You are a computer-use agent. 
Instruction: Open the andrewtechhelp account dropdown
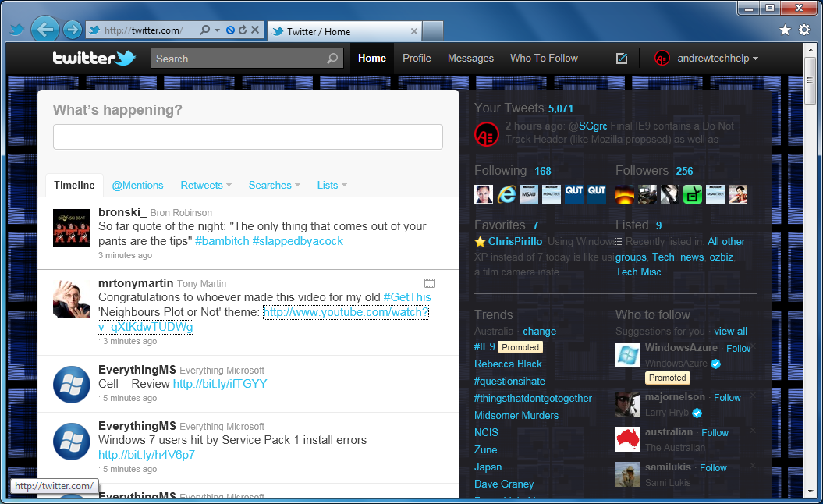pos(707,59)
